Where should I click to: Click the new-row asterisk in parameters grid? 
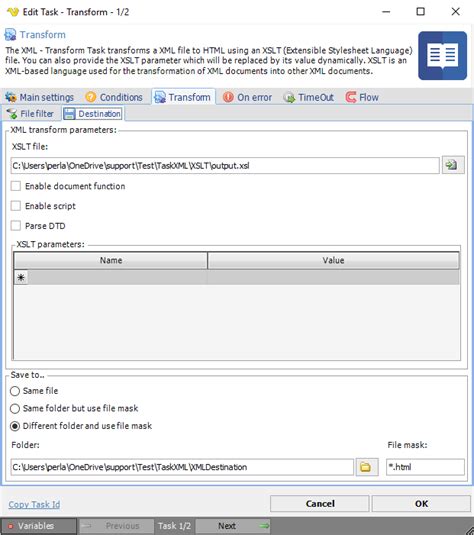[21, 277]
